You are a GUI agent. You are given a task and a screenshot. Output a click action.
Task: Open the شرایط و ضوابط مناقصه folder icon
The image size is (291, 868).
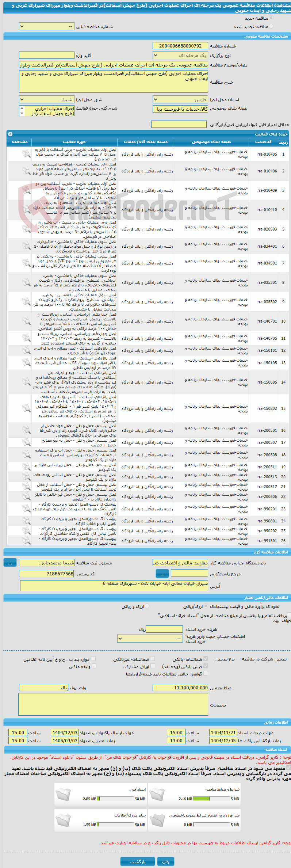pos(157,795)
